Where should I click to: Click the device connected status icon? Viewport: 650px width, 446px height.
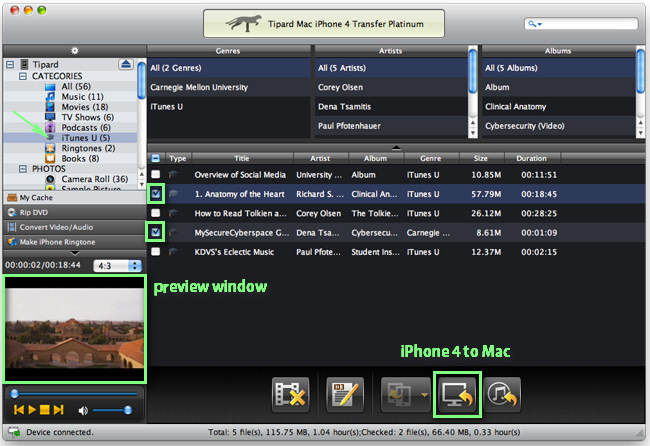(x=15, y=432)
